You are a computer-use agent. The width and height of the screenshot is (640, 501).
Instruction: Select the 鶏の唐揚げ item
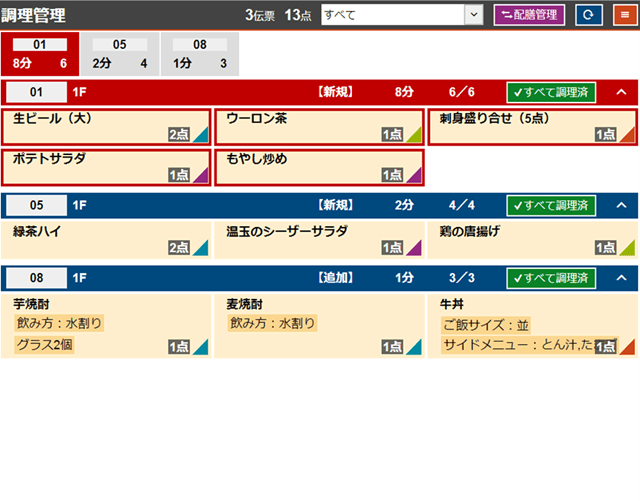coord(531,240)
